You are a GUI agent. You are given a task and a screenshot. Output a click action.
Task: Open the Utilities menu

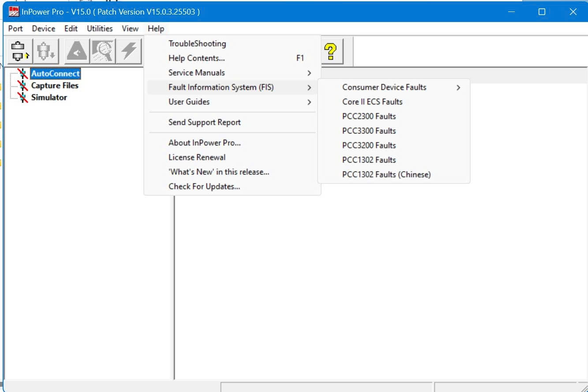(x=100, y=29)
